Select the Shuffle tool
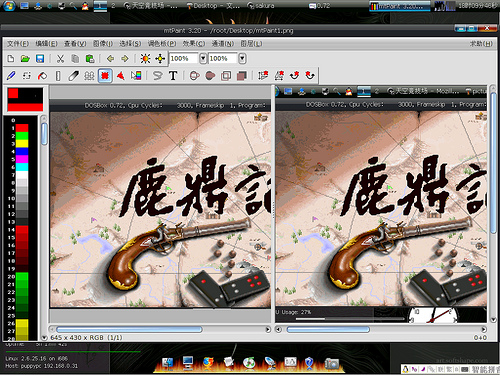Image resolution: width=500 pixels, height=375 pixels. pyautogui.click(x=27, y=76)
